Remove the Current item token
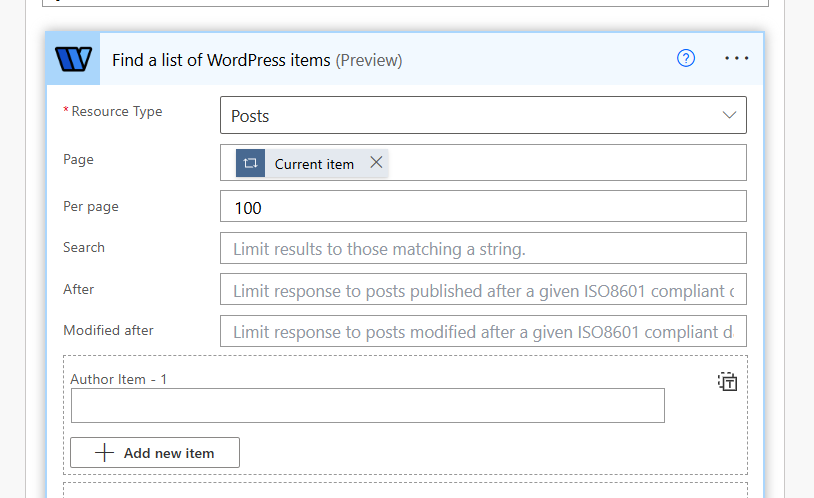Screen dimensions: 814x498 click(376, 163)
